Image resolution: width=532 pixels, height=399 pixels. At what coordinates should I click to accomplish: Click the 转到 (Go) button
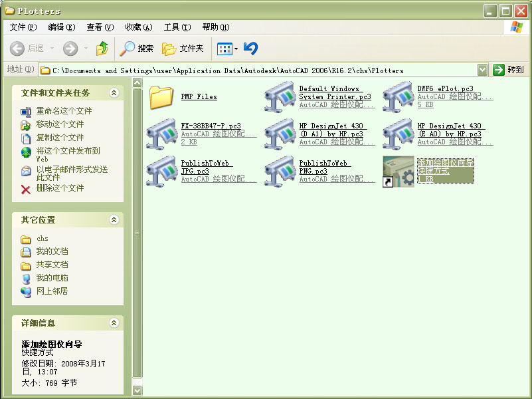coord(509,70)
